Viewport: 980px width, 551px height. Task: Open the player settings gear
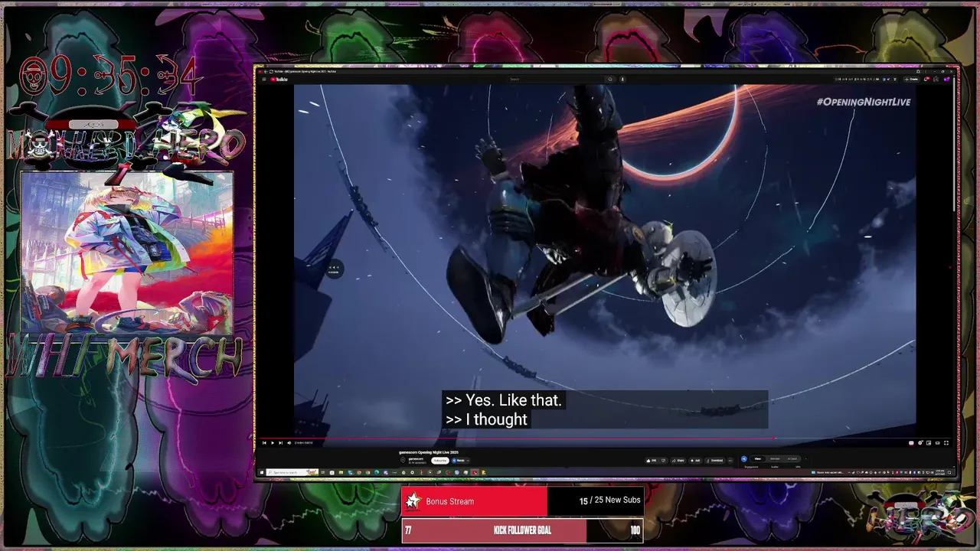[x=920, y=443]
